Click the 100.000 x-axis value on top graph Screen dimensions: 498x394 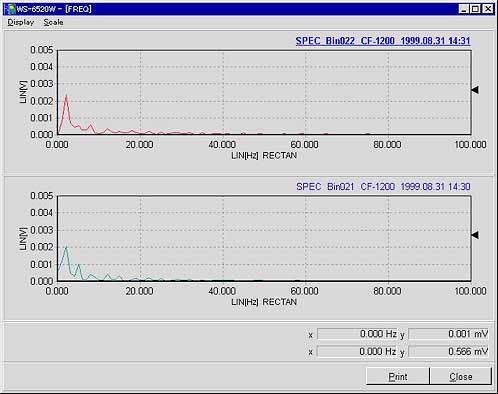point(470,145)
